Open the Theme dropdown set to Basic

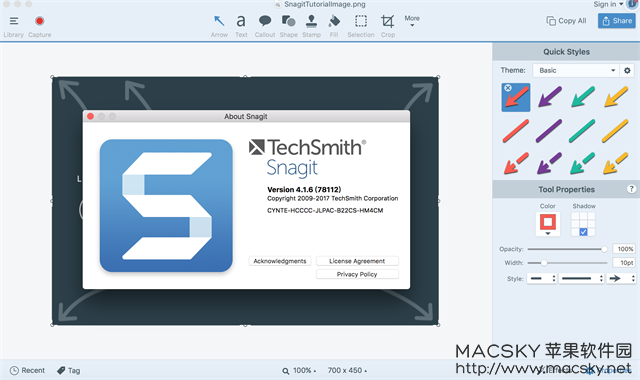pyautogui.click(x=576, y=70)
